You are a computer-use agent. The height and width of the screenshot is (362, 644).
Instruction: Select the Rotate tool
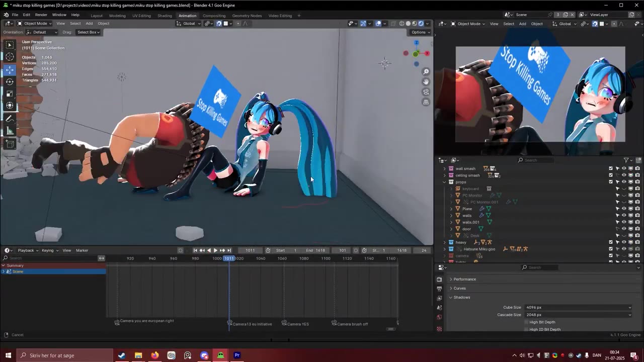pyautogui.click(x=10, y=81)
